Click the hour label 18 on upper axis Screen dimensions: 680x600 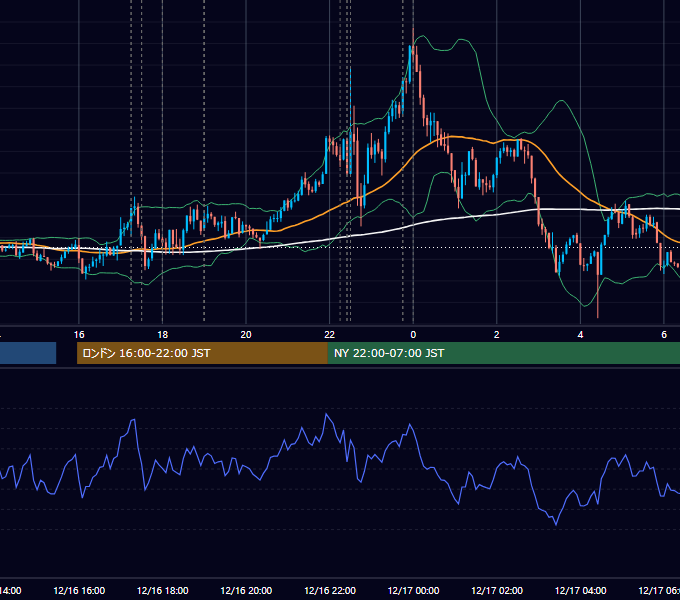(x=163, y=335)
